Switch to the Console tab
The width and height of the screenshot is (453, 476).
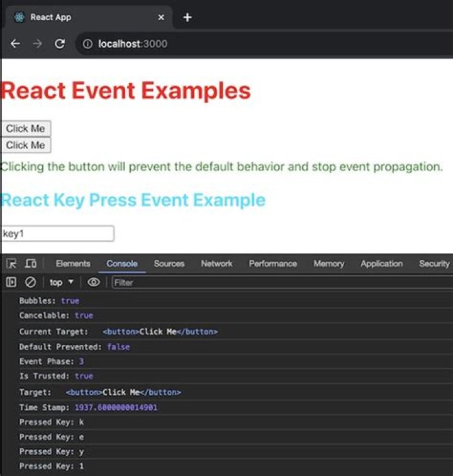(122, 263)
